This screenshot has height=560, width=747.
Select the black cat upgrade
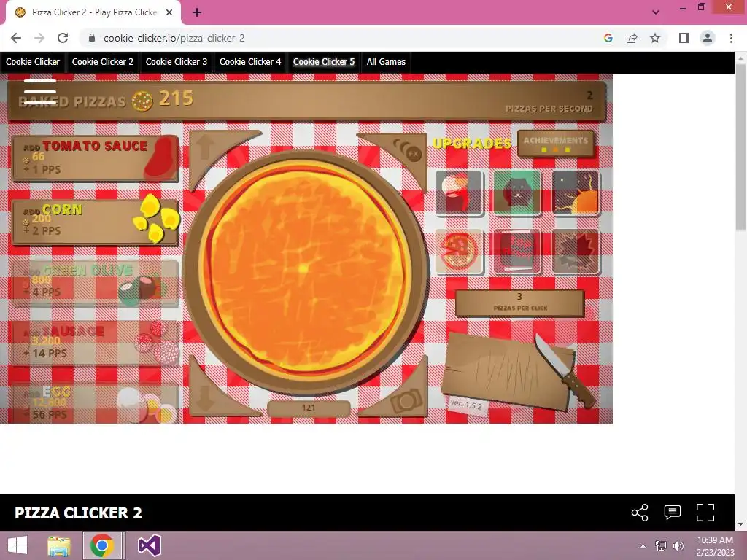(x=517, y=192)
